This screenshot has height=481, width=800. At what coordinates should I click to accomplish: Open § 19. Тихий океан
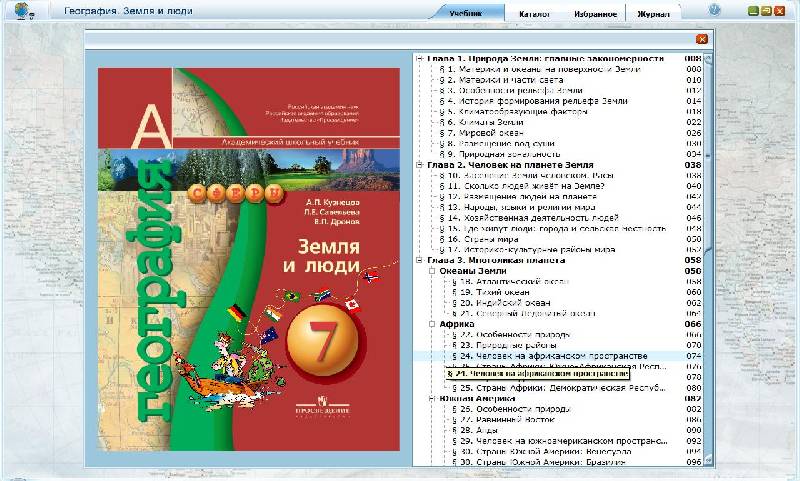pyautogui.click(x=491, y=292)
